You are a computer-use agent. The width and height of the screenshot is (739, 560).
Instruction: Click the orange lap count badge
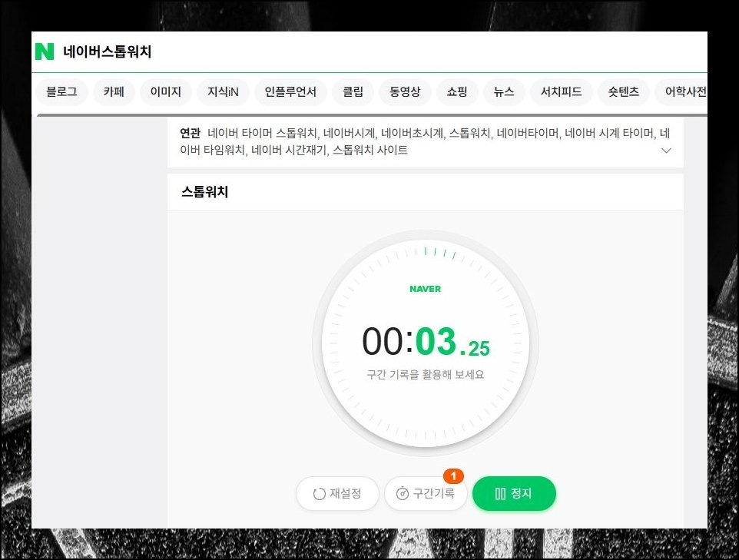(453, 476)
